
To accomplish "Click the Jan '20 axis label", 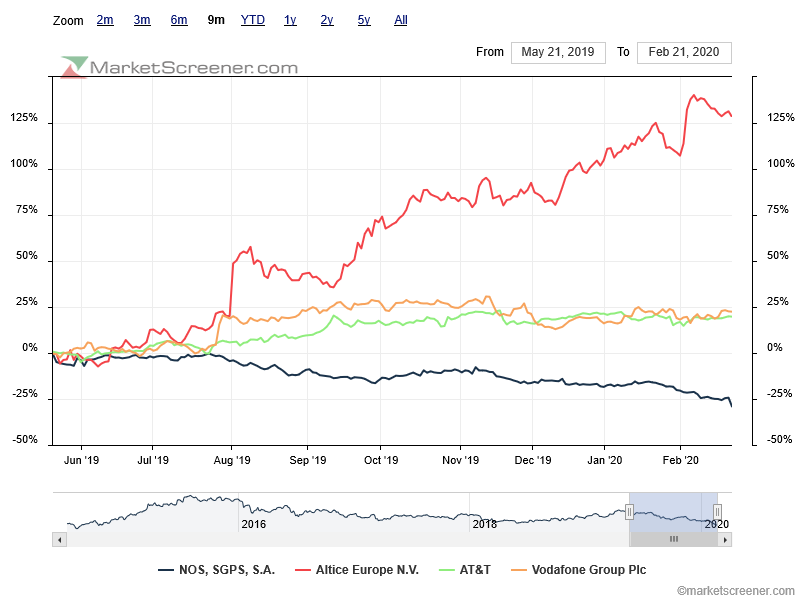I will pos(605,460).
